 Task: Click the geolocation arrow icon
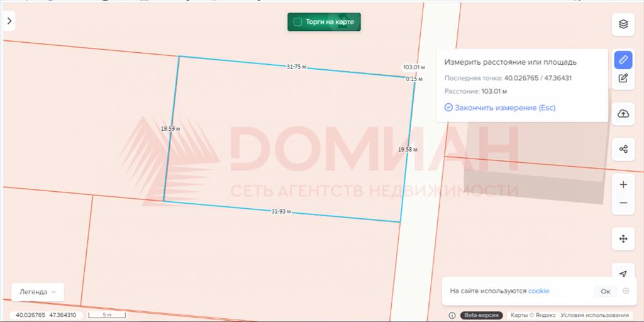[623, 274]
